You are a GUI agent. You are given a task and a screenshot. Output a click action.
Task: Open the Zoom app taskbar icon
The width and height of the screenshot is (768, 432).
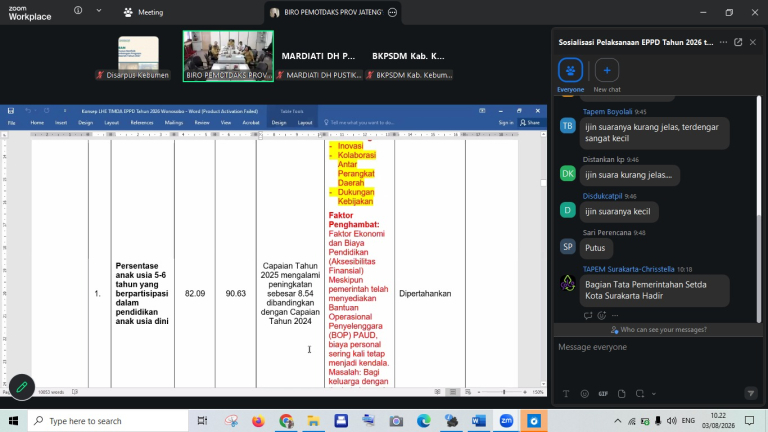point(506,421)
